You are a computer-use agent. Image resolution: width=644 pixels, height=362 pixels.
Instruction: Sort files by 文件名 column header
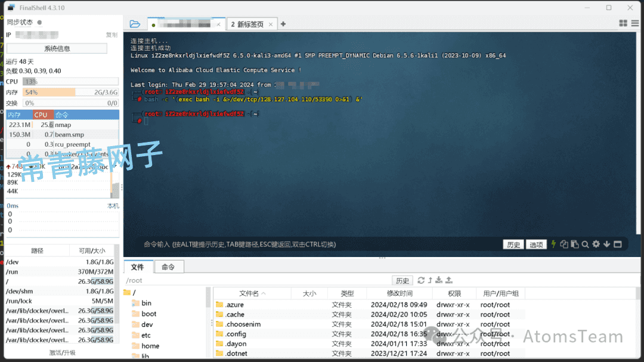pyautogui.click(x=252, y=293)
